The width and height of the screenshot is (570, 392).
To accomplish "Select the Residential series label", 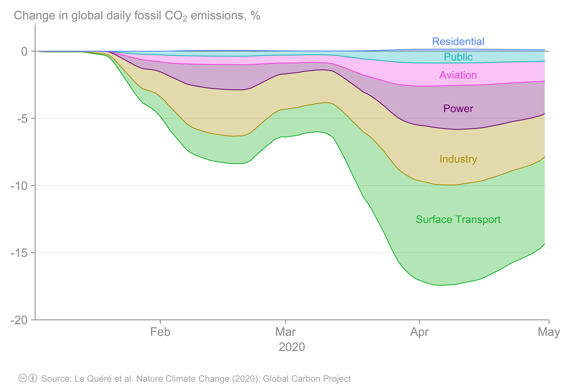I will [x=458, y=42].
